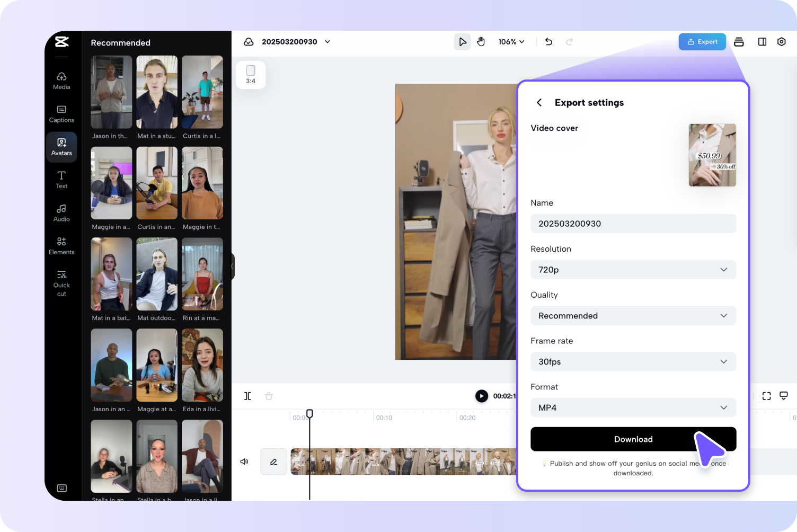Switch to the hand pan tool

click(481, 41)
